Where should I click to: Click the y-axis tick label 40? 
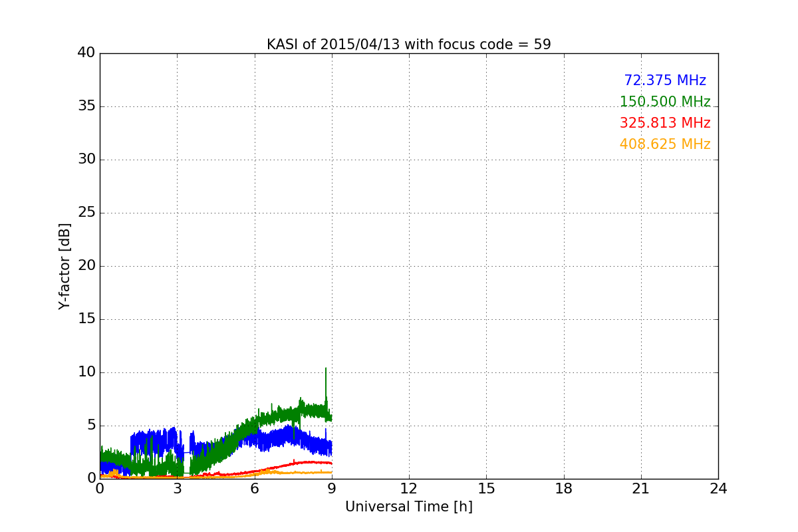[x=86, y=53]
